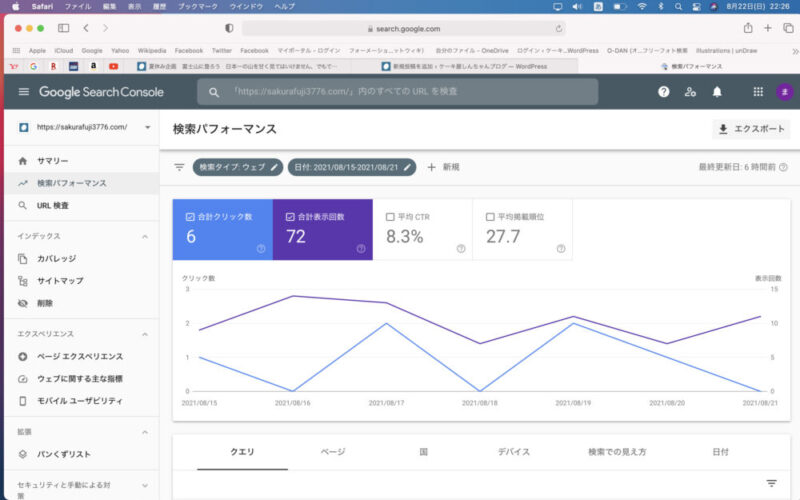Open サイトマップ page

(82, 281)
